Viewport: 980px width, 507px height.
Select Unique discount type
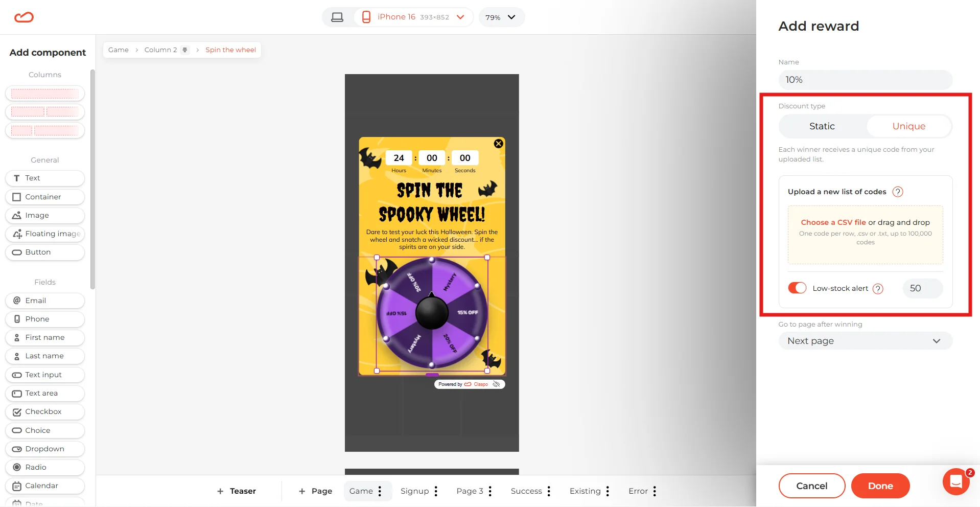909,126
